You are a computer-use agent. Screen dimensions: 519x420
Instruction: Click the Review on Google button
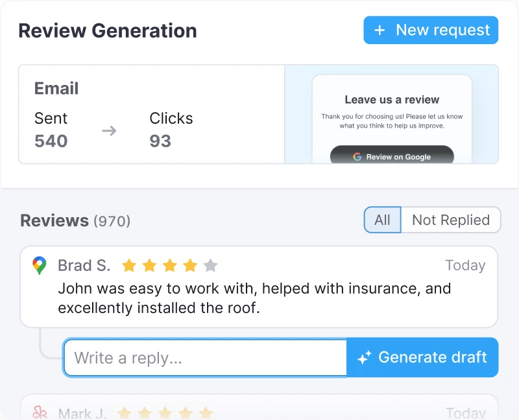(392, 156)
